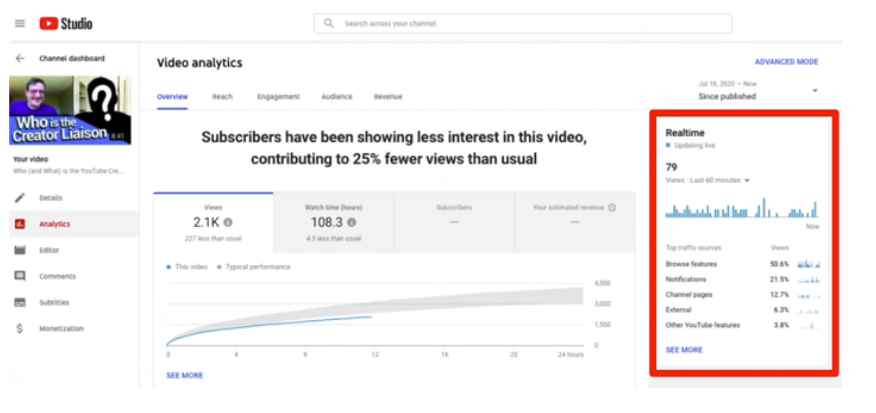
Task: Open Monetization dollar icon
Action: (20, 328)
